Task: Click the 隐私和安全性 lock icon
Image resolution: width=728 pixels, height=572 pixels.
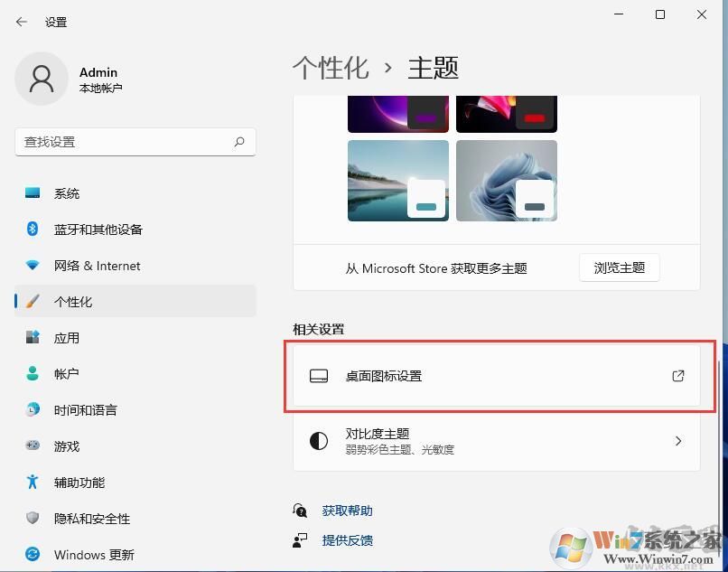Action: pyautogui.click(x=32, y=518)
